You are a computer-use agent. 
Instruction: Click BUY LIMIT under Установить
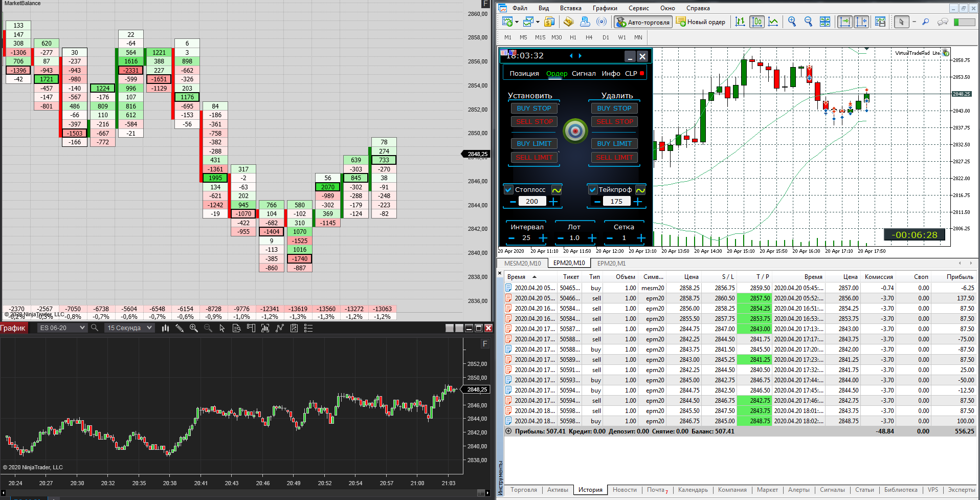click(x=534, y=143)
